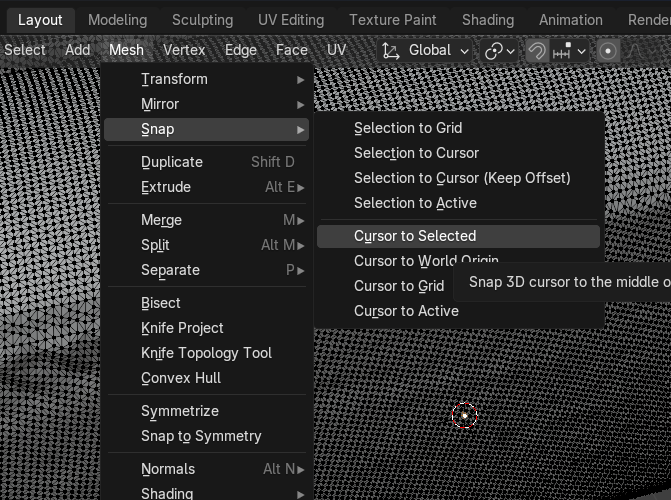Expand the Merge submenu
The height and width of the screenshot is (500, 671).
pyautogui.click(x=206, y=220)
